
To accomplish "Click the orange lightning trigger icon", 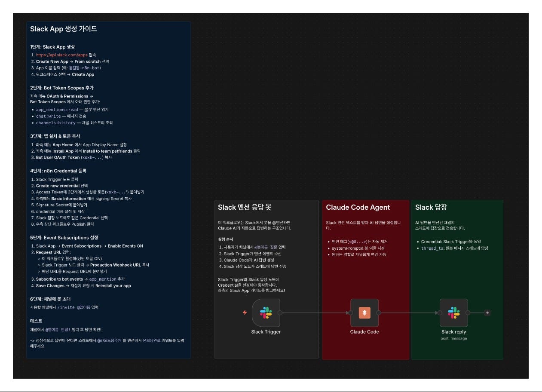I will tap(245, 312).
